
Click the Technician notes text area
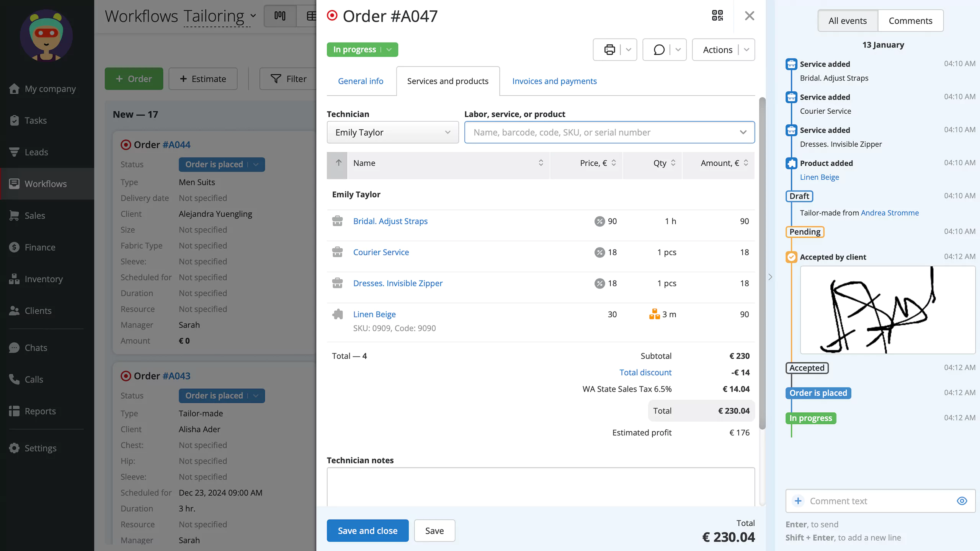pyautogui.click(x=541, y=488)
